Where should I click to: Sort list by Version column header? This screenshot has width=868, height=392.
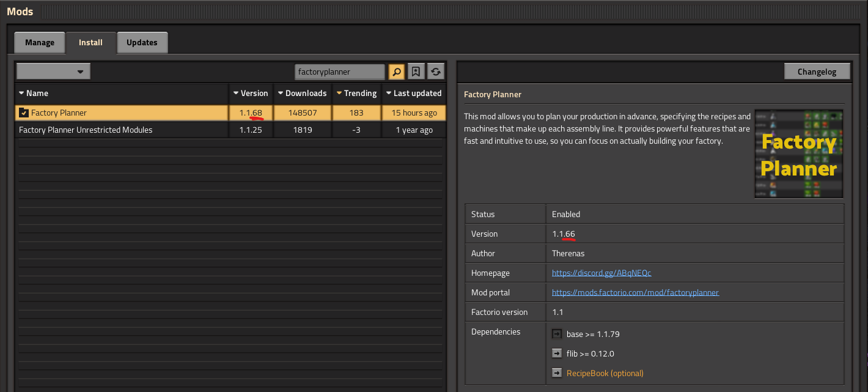[x=250, y=93]
